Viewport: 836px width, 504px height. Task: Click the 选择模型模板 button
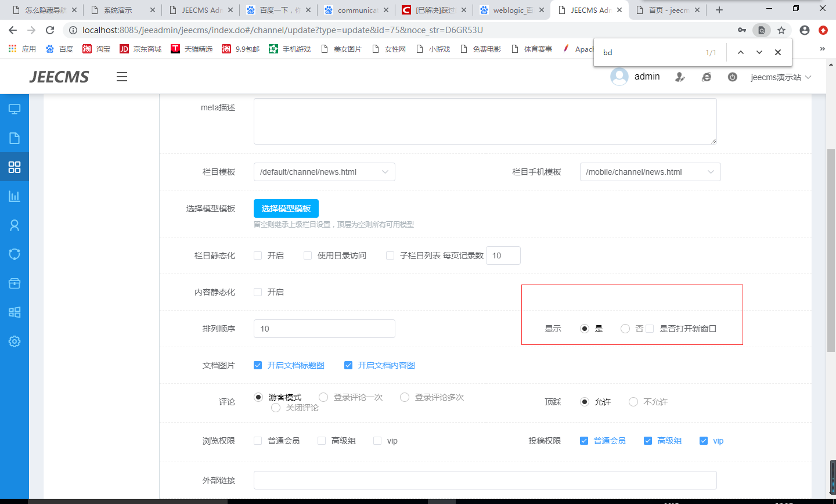tap(286, 208)
